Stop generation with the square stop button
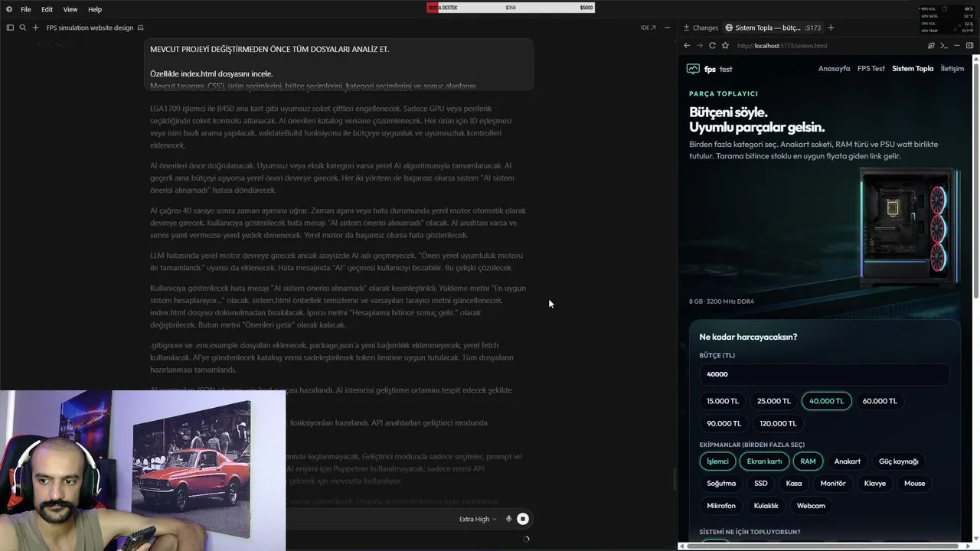The image size is (980, 551). tap(523, 519)
